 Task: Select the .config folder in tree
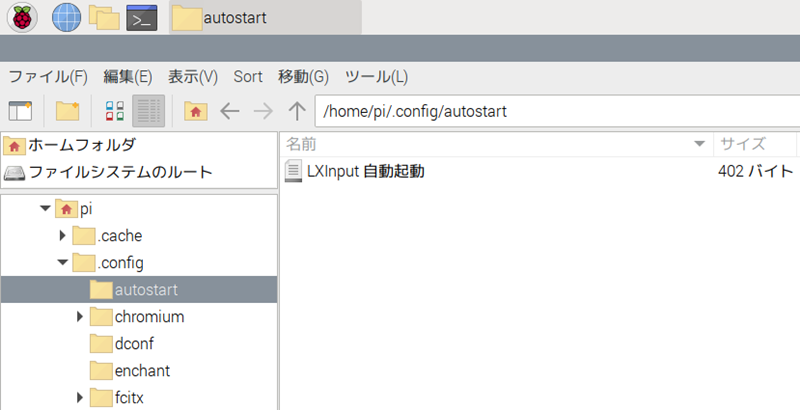click(x=108, y=263)
